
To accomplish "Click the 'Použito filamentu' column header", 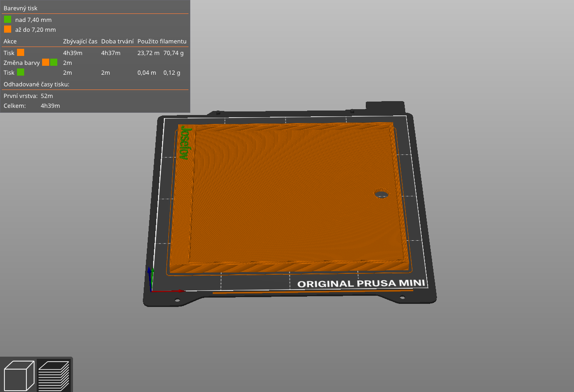I will [162, 41].
